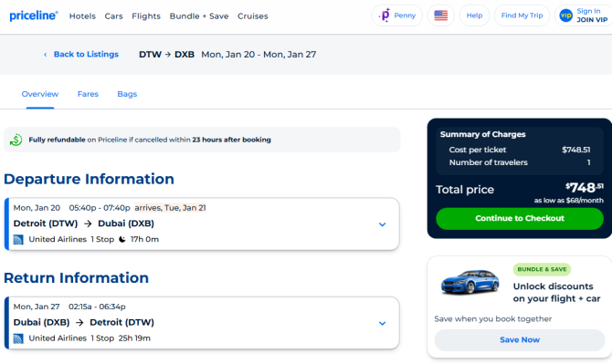The image size is (612, 364).
Task: Switch to the Fares tab
Action: click(88, 94)
